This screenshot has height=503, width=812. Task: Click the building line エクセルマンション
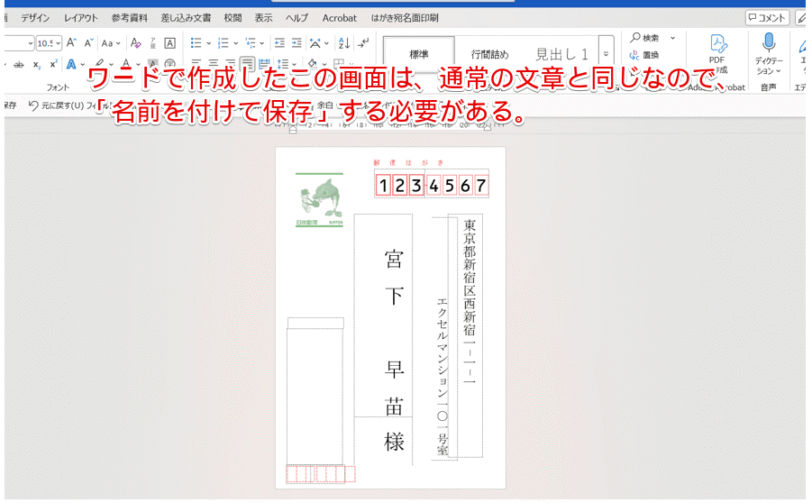tap(442, 348)
